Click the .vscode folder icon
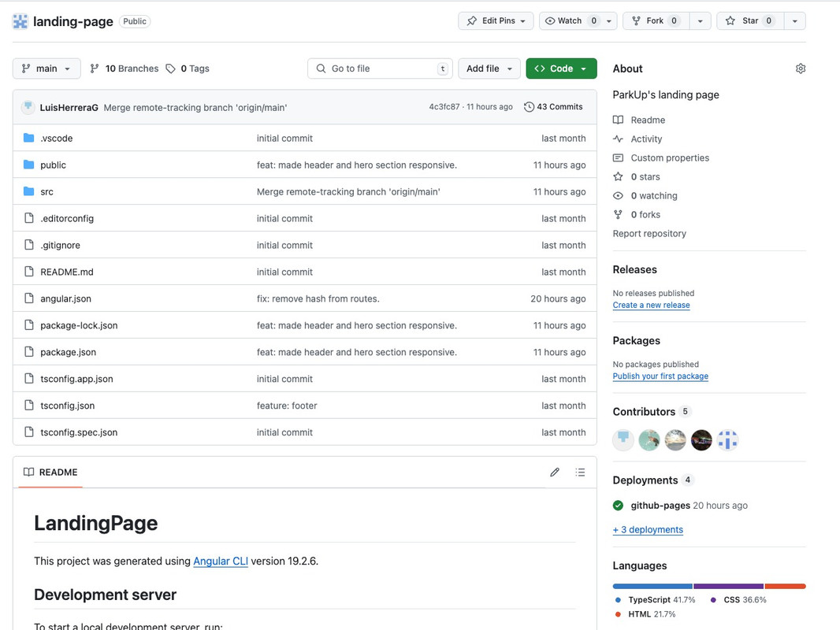840x630 pixels. click(x=29, y=138)
